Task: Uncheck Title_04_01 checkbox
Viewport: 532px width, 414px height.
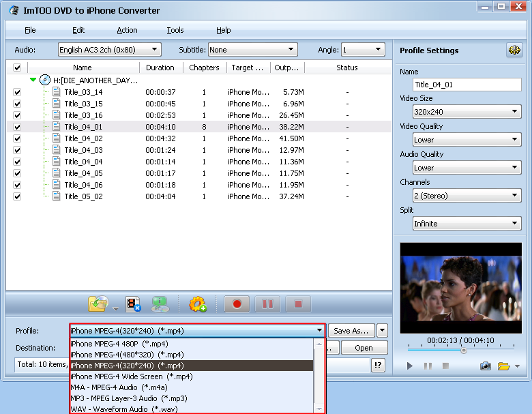Action: (17, 127)
